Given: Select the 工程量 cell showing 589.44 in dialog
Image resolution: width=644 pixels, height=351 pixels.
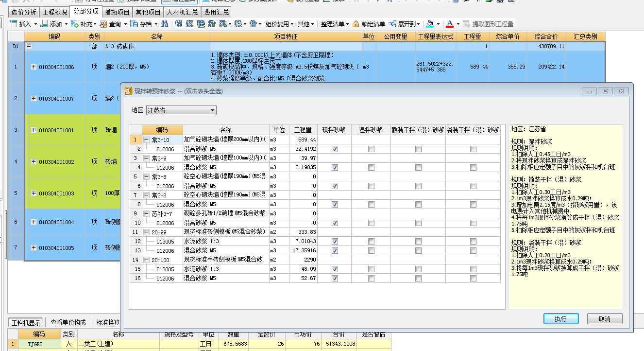Looking at the screenshot, I should coord(303,140).
